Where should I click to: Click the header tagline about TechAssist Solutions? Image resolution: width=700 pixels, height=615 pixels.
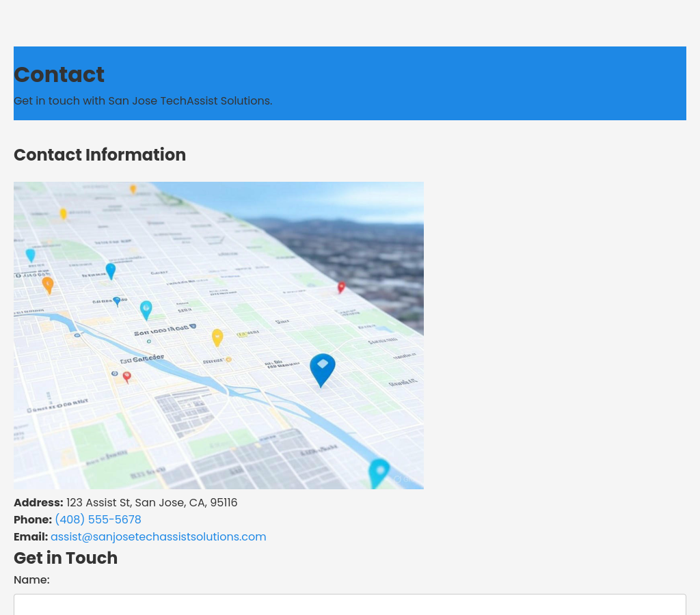[143, 100]
